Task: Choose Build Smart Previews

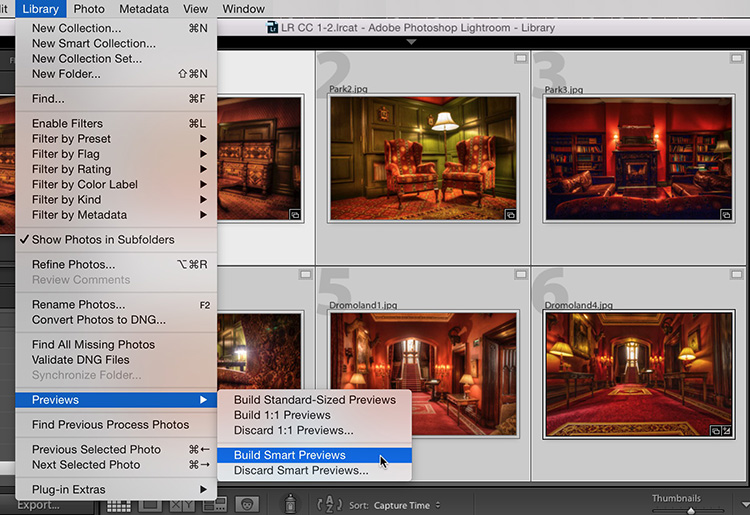Action: tap(314, 455)
